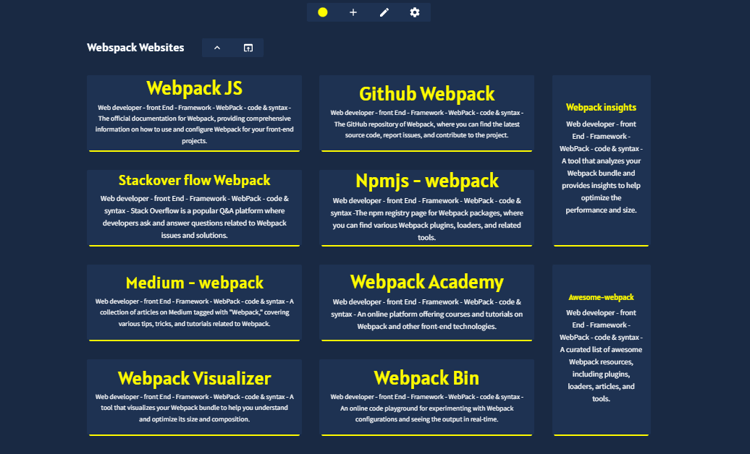Image resolution: width=750 pixels, height=454 pixels.
Task: Open edit mode with the pencil icon
Action: 384,12
